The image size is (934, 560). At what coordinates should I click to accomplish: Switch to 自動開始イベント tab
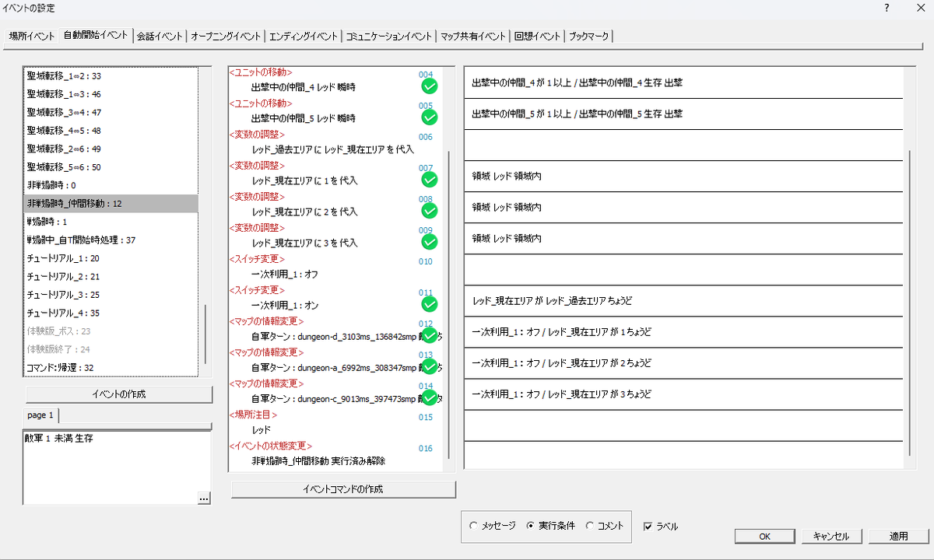click(96, 35)
